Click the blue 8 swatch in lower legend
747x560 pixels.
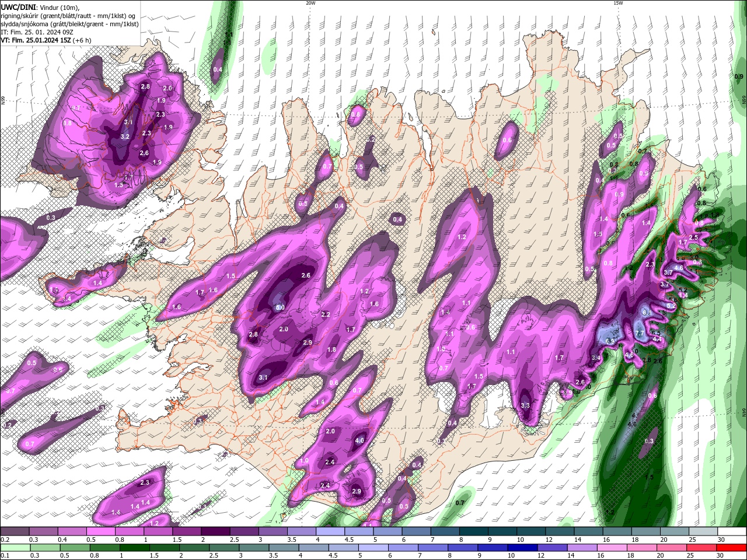pos(463,548)
